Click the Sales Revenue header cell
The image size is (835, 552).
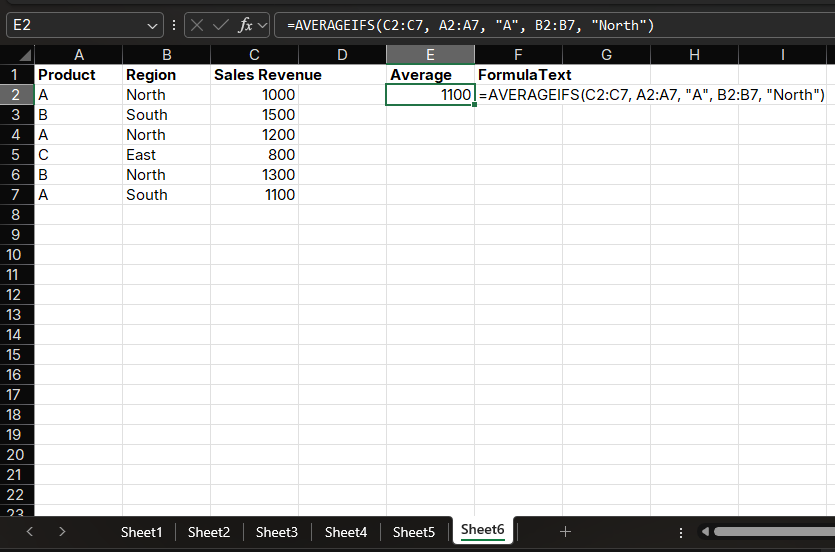255,75
